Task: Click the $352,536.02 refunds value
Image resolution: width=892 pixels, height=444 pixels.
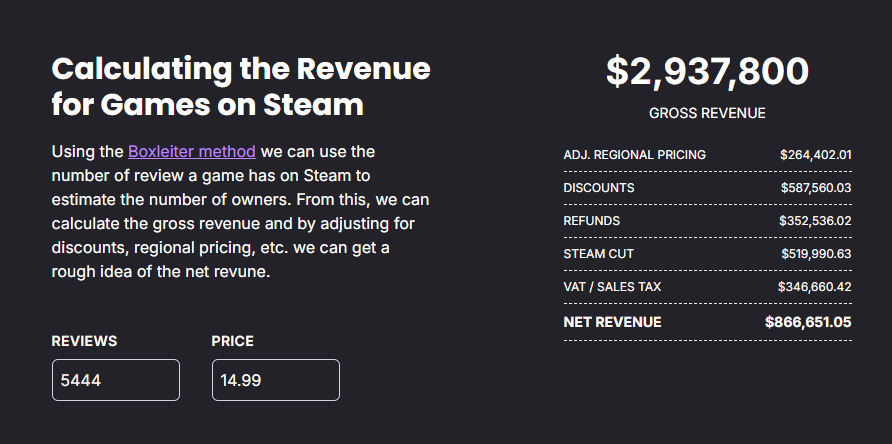Action: click(815, 221)
